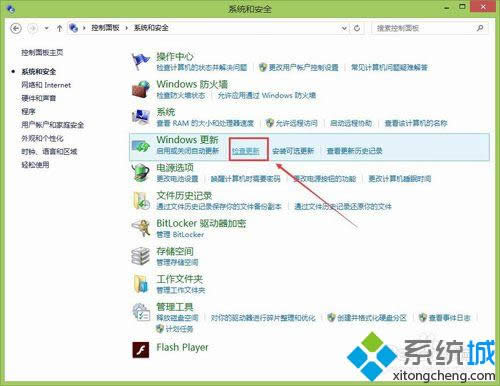Click 控制面板 in the breadcrumb path
Viewport: 500px width, 386px height.
click(x=105, y=28)
